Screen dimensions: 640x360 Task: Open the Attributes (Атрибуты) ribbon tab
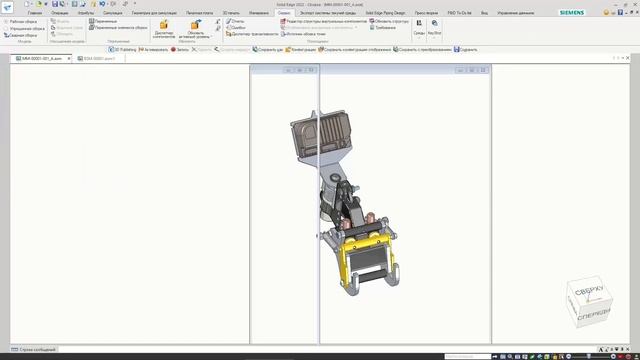pos(86,13)
